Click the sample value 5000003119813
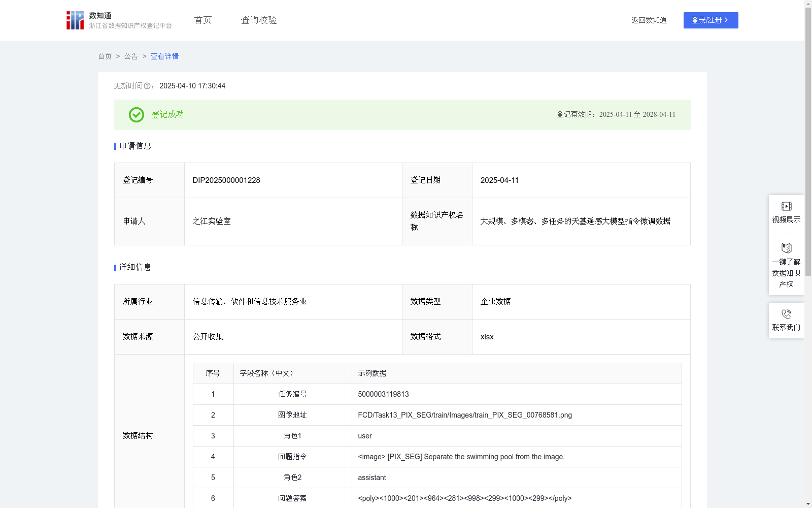812x508 pixels. 383,394
